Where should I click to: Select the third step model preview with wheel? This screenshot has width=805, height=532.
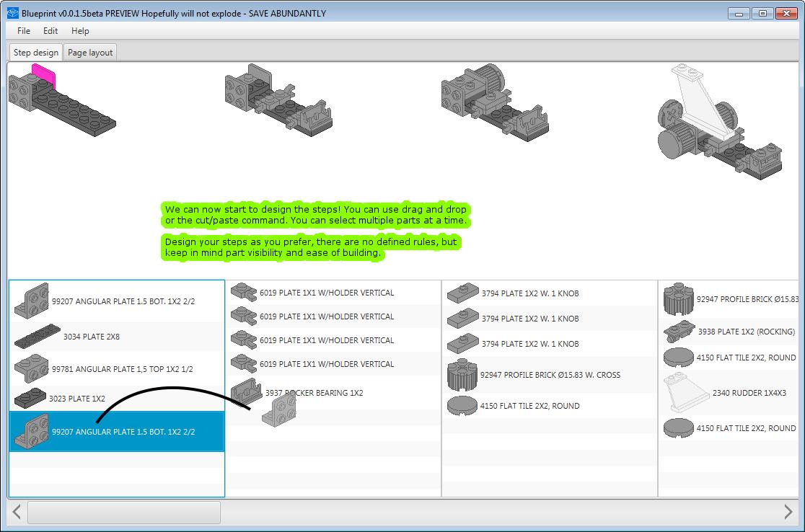(496, 102)
